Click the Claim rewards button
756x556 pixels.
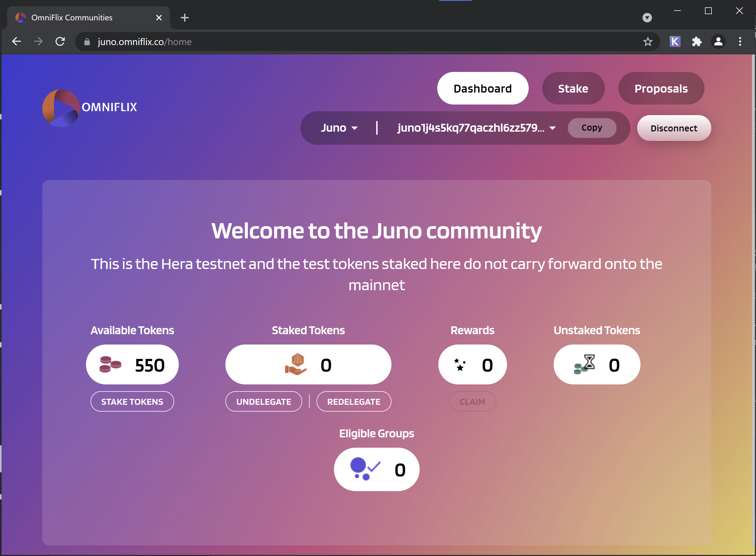pos(472,402)
